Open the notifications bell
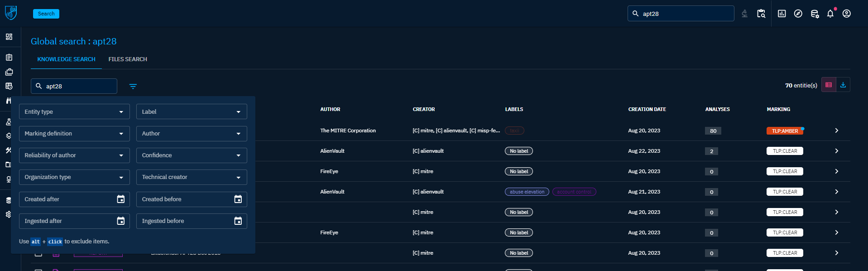 click(x=830, y=14)
